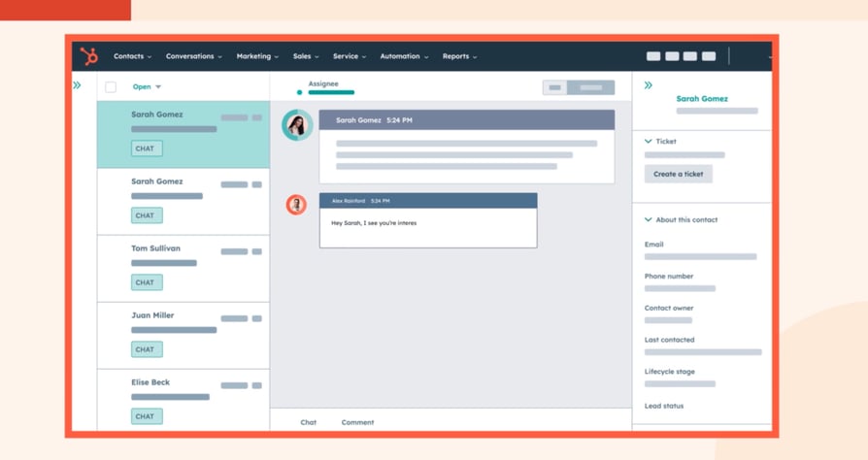Click Alex Rainford's avatar beside reply

296,205
